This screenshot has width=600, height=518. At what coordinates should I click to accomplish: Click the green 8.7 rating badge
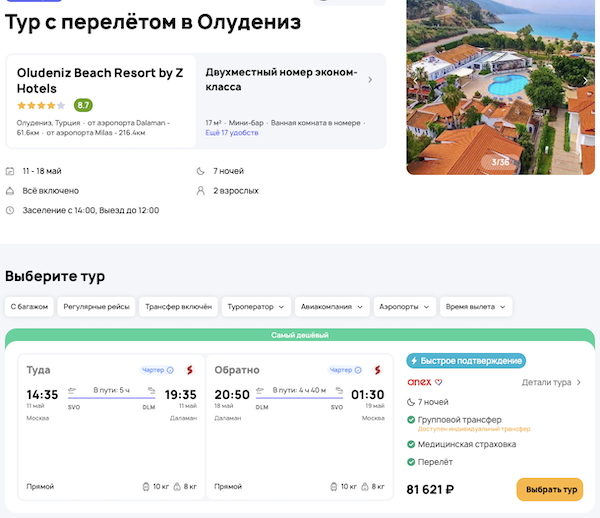click(x=83, y=105)
